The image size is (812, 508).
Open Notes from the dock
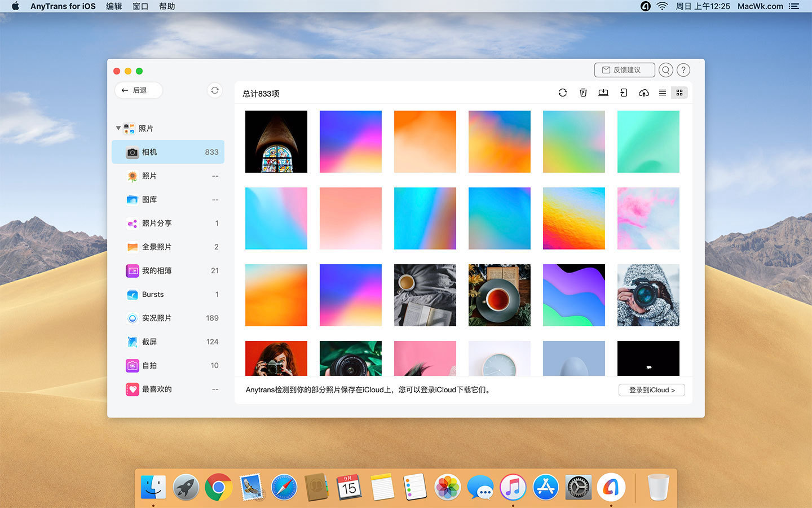click(x=382, y=487)
